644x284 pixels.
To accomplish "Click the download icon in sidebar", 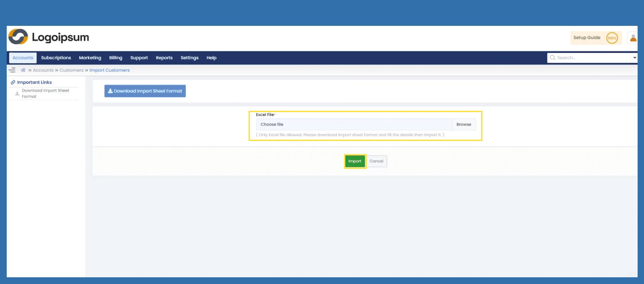I will point(17,94).
